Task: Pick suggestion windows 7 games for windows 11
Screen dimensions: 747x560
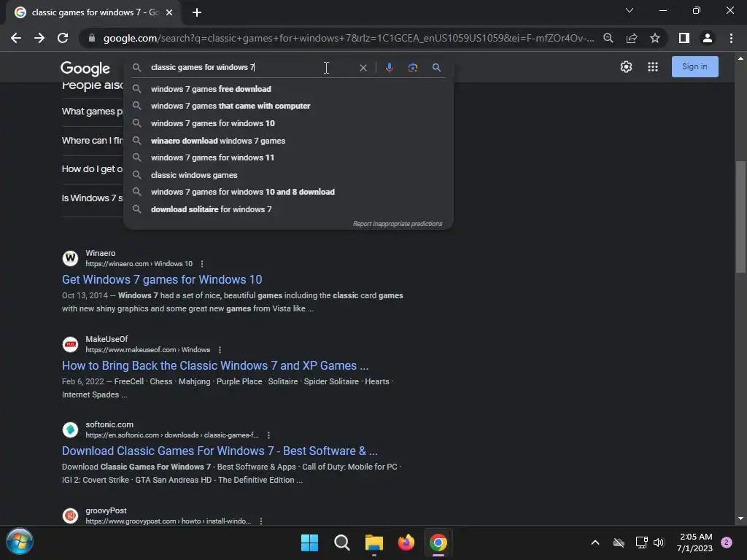Action: coord(288,157)
